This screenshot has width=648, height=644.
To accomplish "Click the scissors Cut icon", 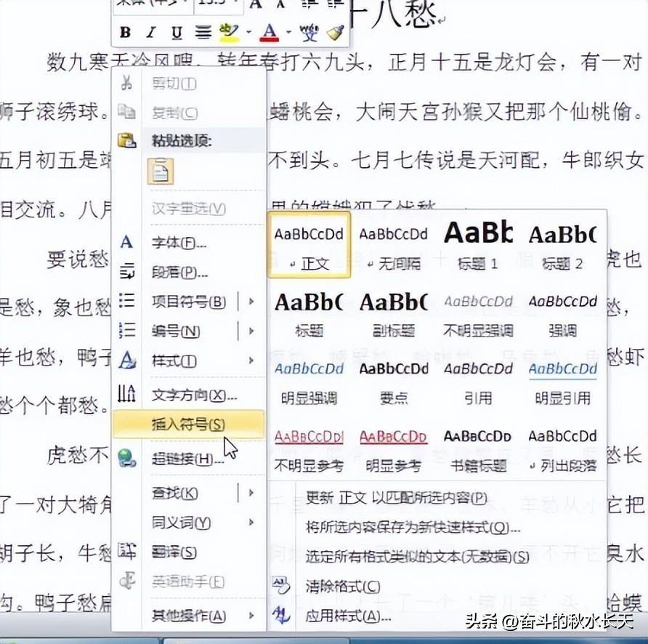I will click(126, 83).
